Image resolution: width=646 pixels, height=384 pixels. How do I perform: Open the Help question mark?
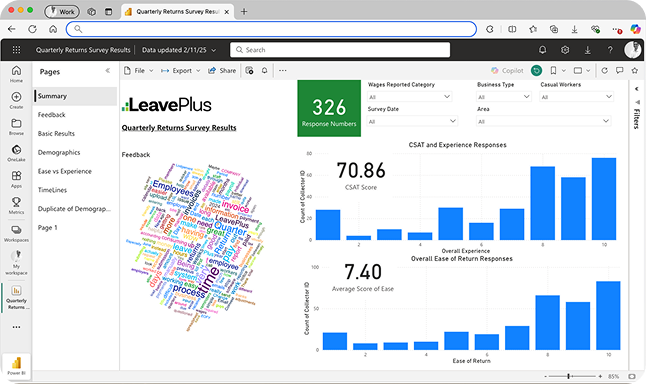610,50
